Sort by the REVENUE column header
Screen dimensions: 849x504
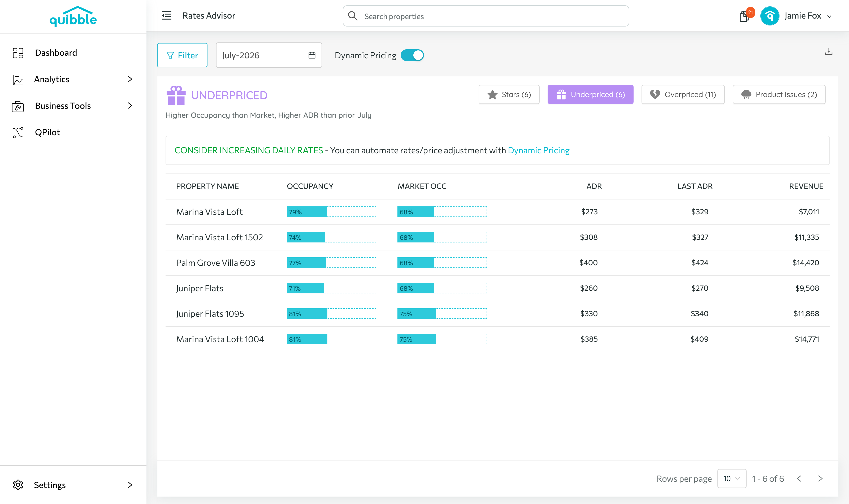(806, 186)
